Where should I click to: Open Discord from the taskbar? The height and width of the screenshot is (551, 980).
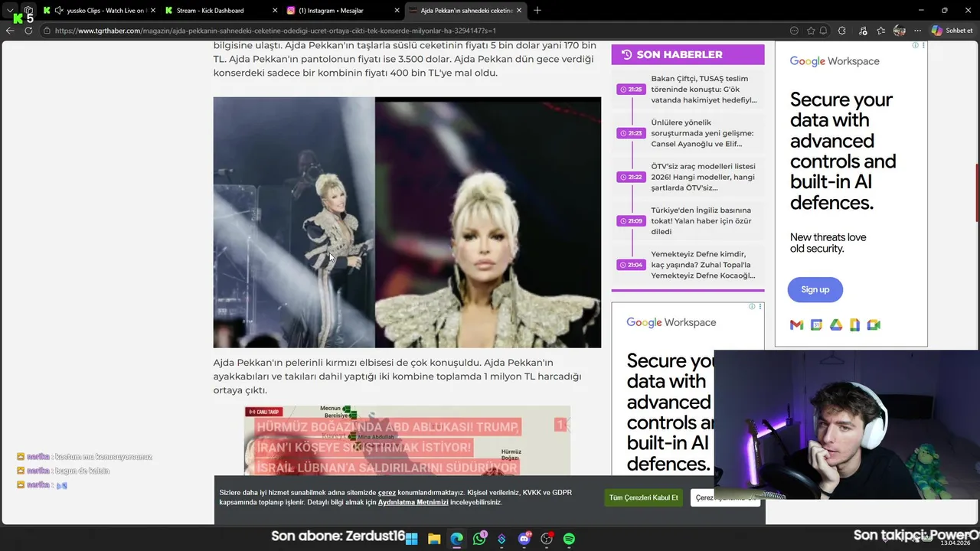pos(524,539)
